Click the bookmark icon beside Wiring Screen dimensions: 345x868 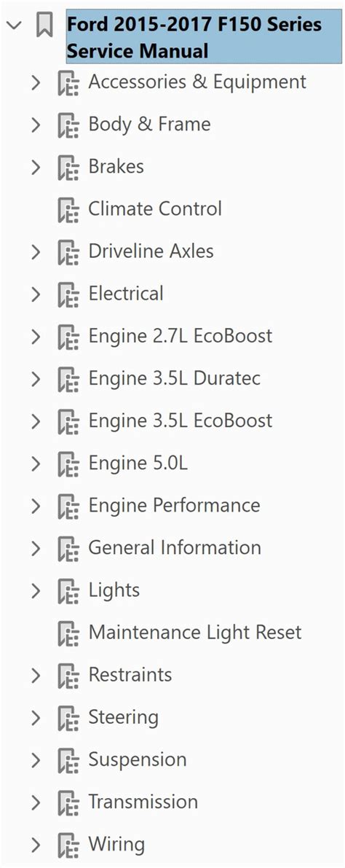pyautogui.click(x=68, y=845)
